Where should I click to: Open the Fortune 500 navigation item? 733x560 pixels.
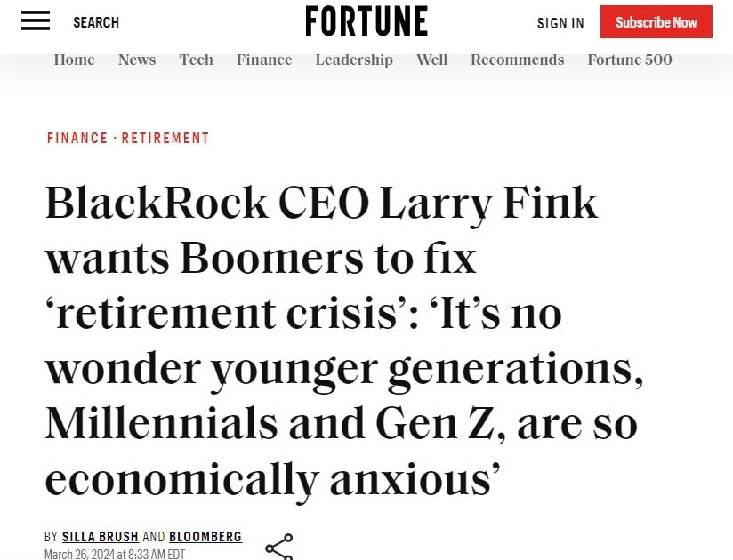630,60
